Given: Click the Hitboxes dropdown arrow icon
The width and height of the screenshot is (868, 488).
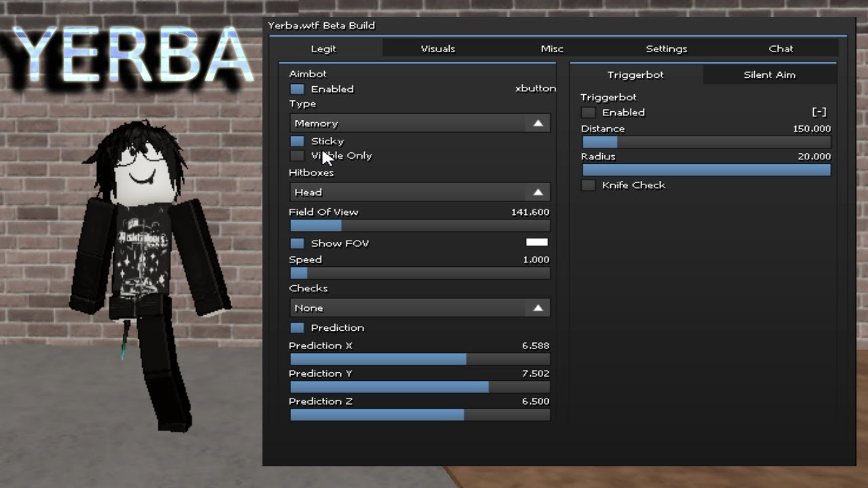Looking at the screenshot, I should [x=538, y=192].
